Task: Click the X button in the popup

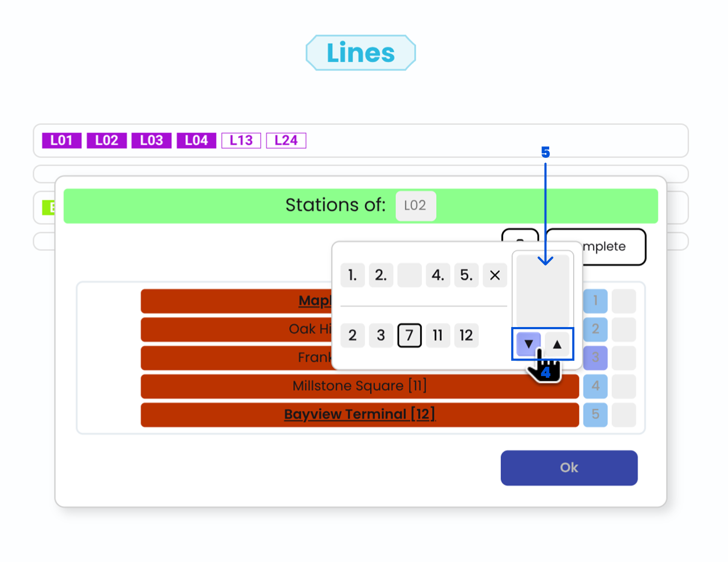Action: pyautogui.click(x=495, y=275)
